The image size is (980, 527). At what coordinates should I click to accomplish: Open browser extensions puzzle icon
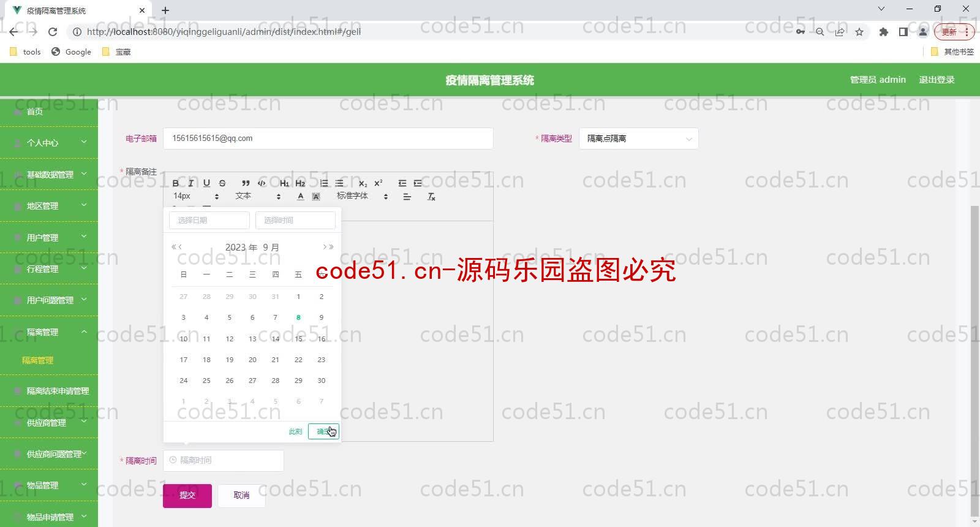click(883, 32)
